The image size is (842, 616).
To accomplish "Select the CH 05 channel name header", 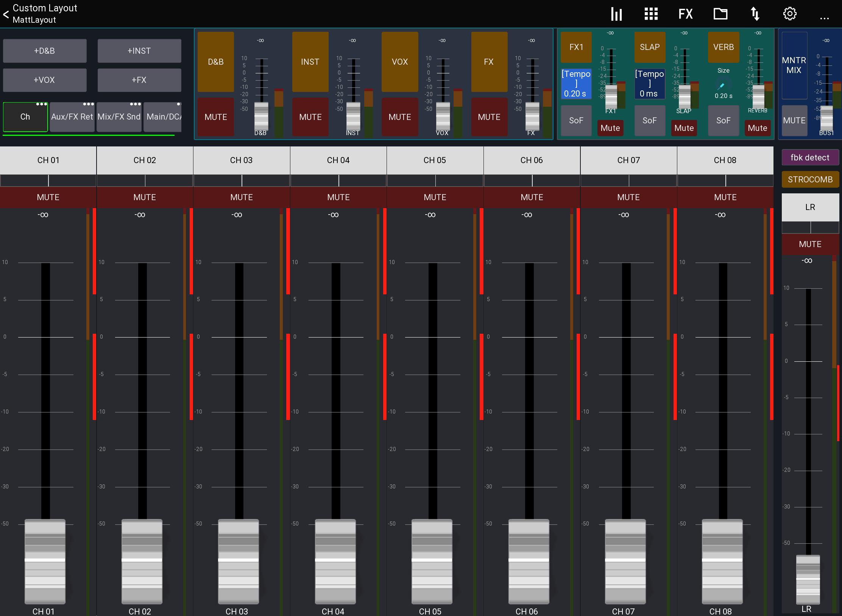I will (x=435, y=160).
